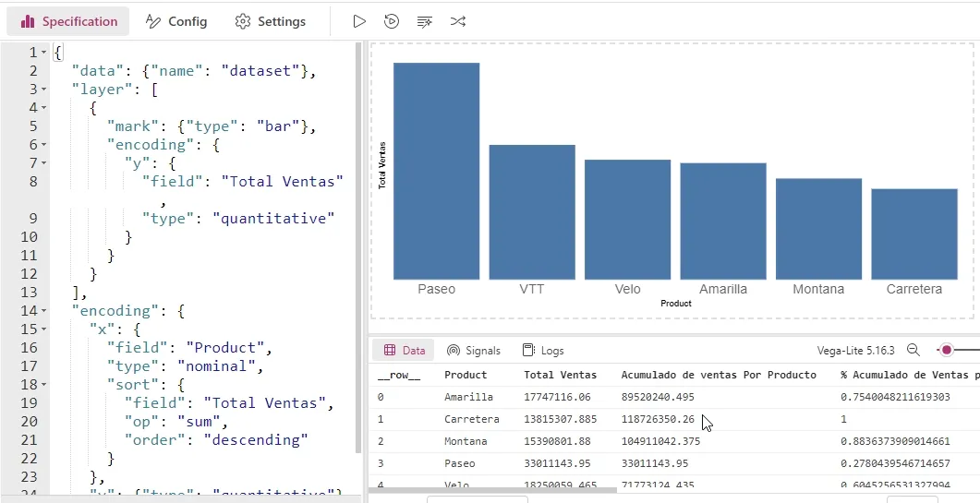Click the zoom out magnifier icon
980x503 pixels.
913,351
